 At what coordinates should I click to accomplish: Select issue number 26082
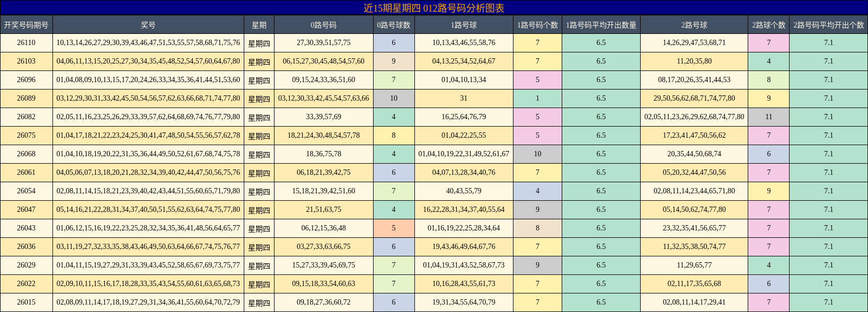coord(26,117)
